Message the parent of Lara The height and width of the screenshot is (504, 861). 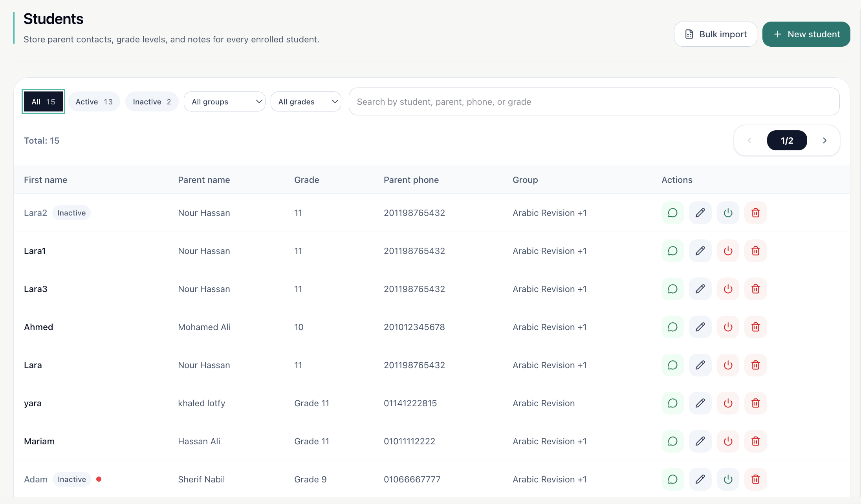[672, 365]
